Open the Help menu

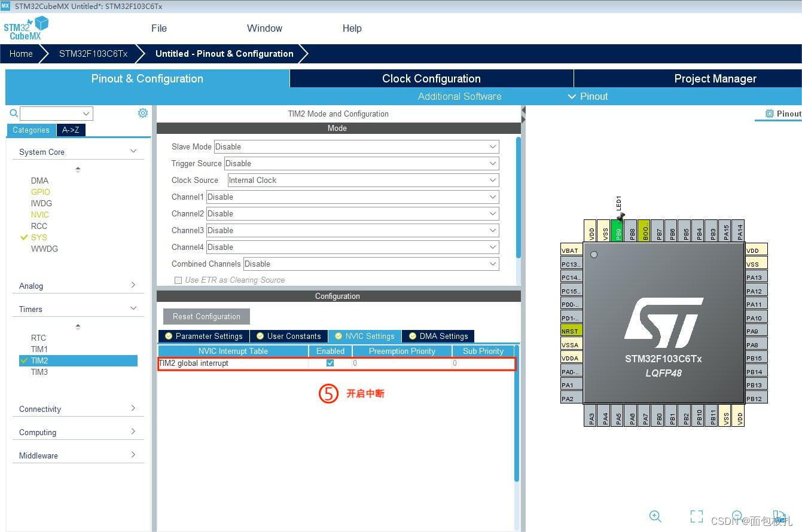pyautogui.click(x=352, y=28)
